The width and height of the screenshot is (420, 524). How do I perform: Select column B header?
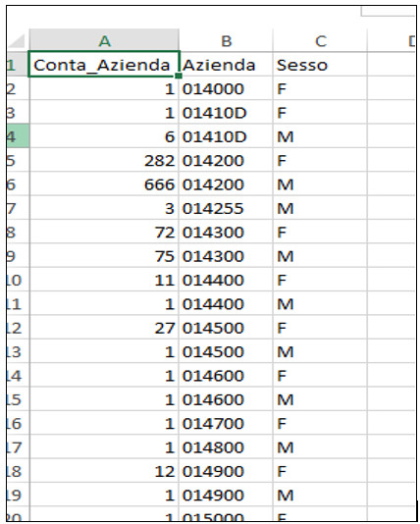[226, 40]
